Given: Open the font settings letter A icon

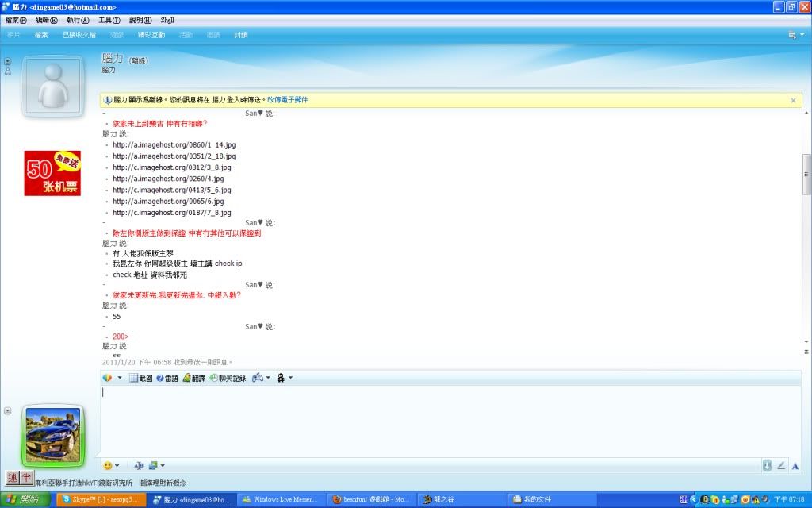Looking at the screenshot, I should click(x=795, y=465).
